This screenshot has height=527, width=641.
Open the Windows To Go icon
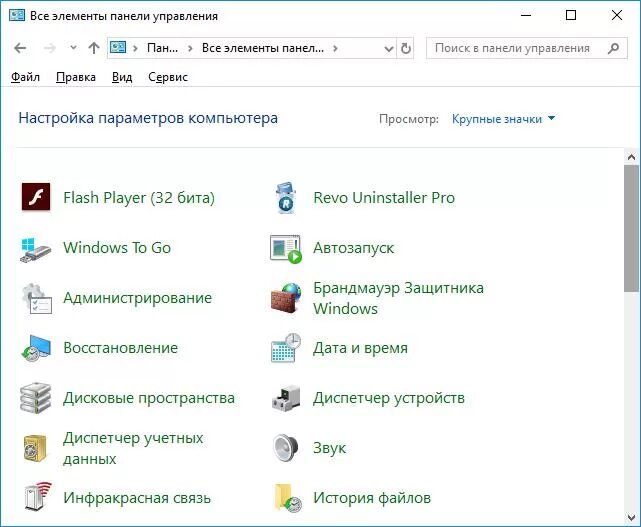tap(35, 248)
